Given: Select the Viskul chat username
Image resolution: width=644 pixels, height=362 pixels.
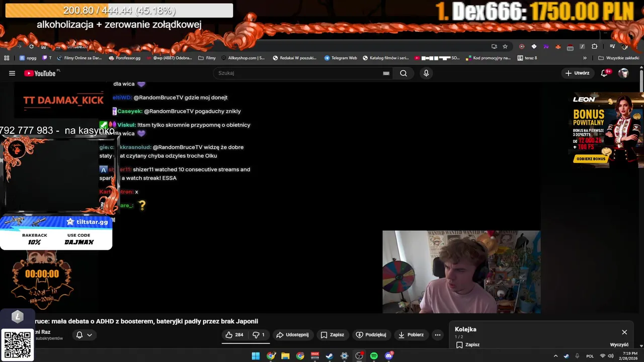Looking at the screenshot, I should [x=126, y=125].
